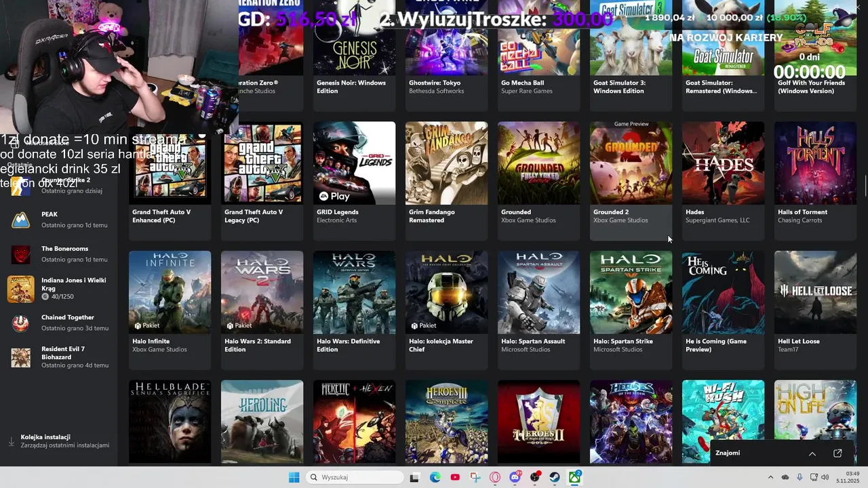Open Goat Simulator 3 Windows Edition tile
Image resolution: width=868 pixels, height=488 pixels.
coord(631,56)
